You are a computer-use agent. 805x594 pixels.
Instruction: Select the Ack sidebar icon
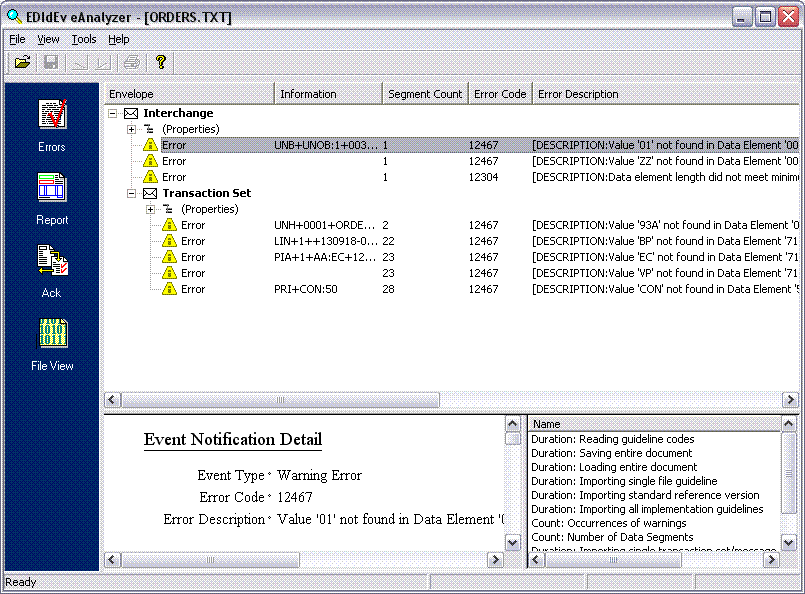pos(52,271)
